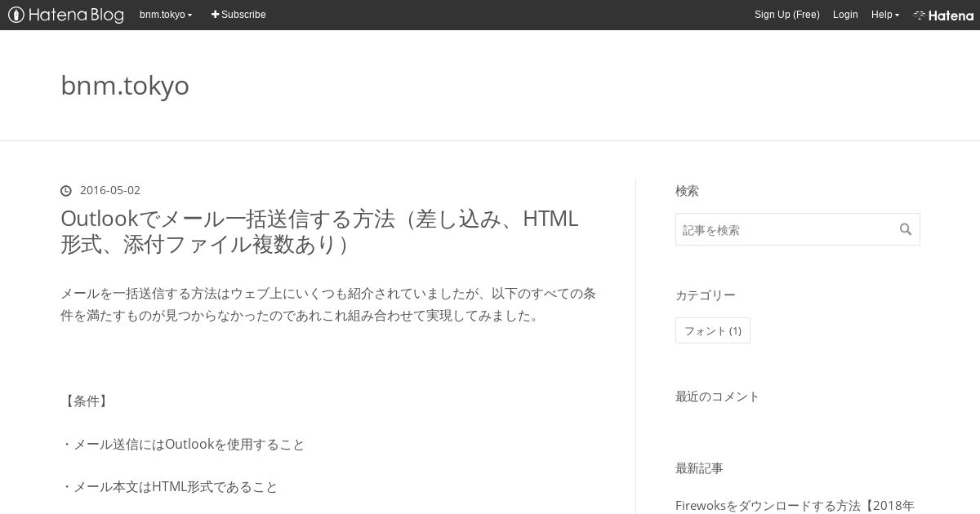This screenshot has height=514, width=980.
Task: Open the 2016-05-02 date archive link
Action: tap(110, 190)
